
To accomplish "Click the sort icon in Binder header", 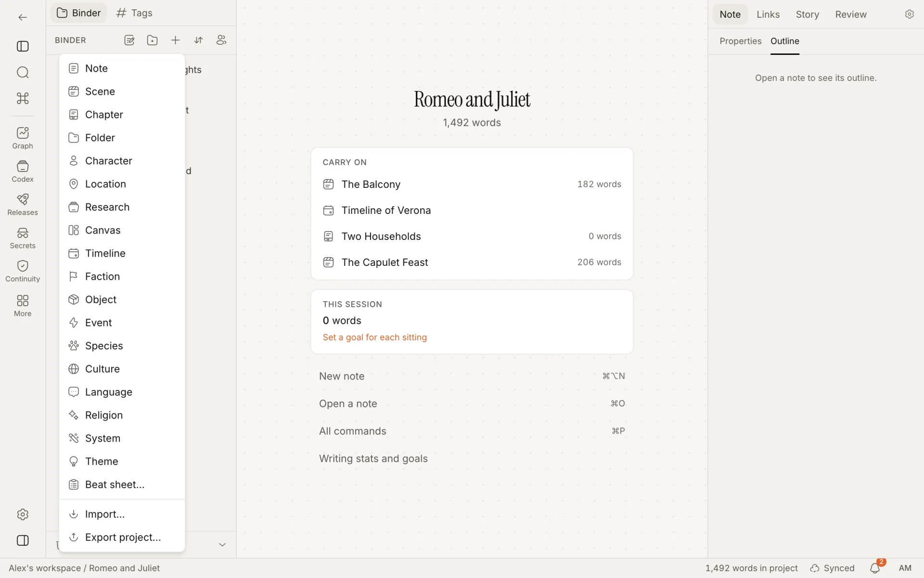I will point(198,40).
